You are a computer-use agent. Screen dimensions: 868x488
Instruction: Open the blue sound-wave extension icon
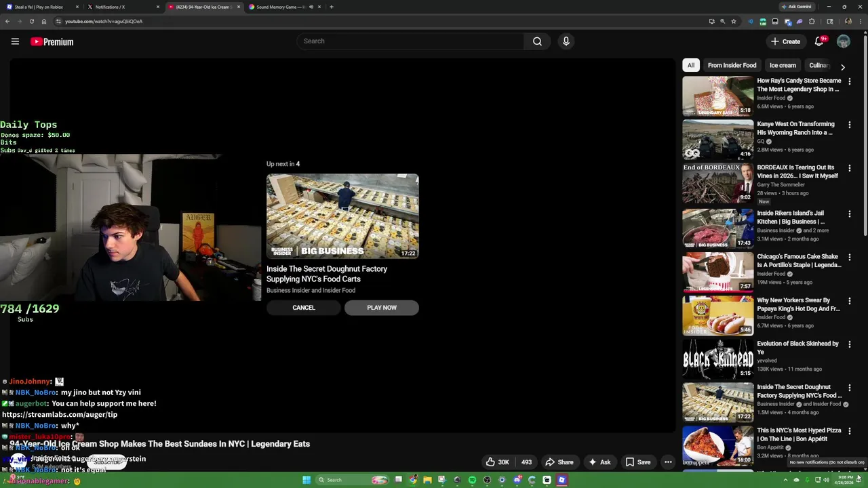751,21
